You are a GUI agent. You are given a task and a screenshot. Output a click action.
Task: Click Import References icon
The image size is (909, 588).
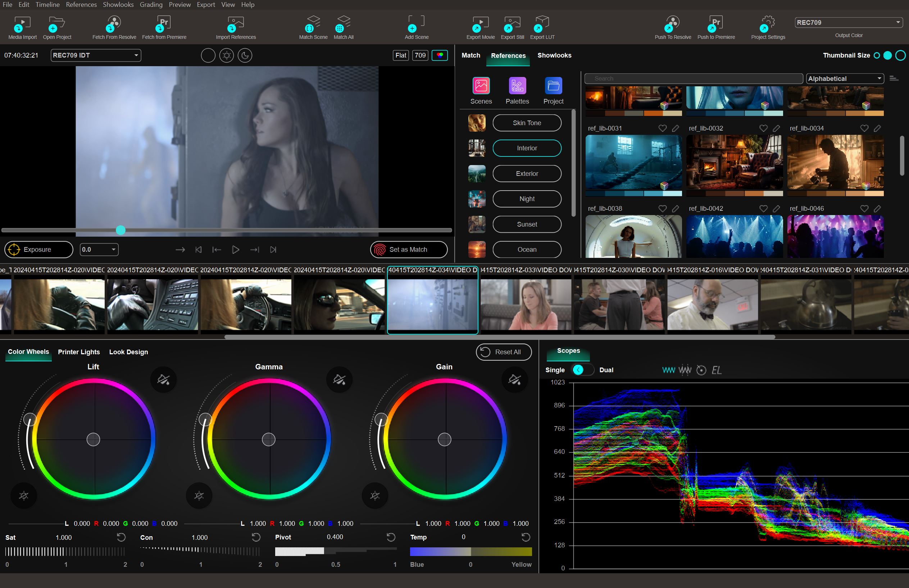[235, 24]
